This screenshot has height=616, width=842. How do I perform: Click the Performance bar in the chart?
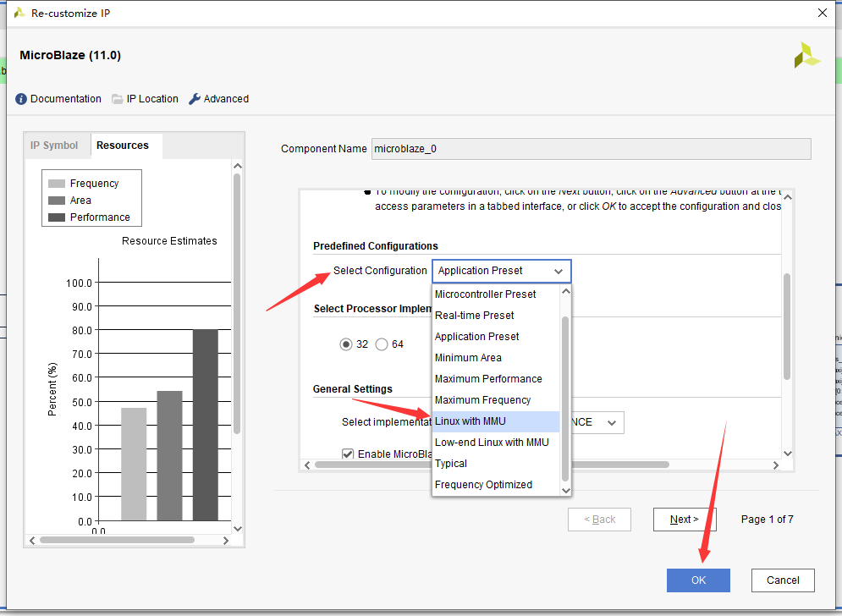206,425
